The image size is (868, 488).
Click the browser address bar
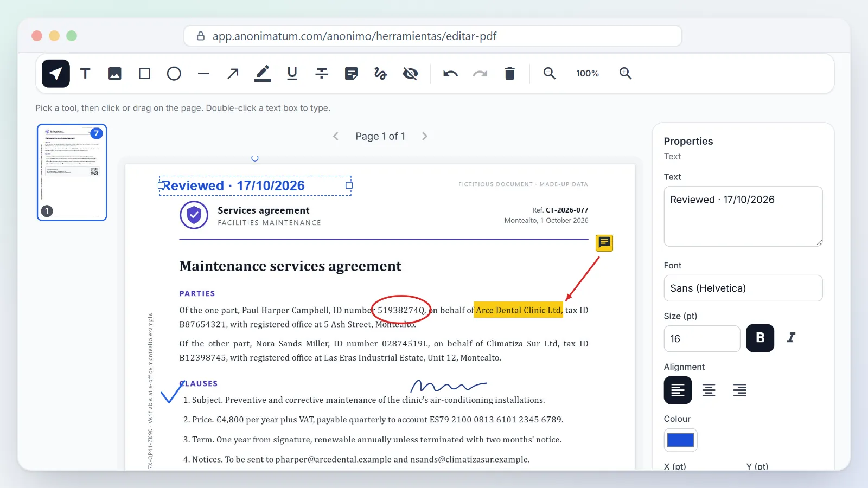click(433, 36)
